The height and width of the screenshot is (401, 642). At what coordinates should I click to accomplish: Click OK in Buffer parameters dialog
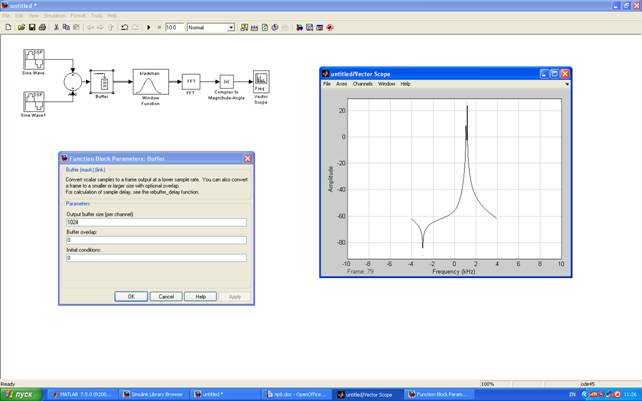(131, 296)
